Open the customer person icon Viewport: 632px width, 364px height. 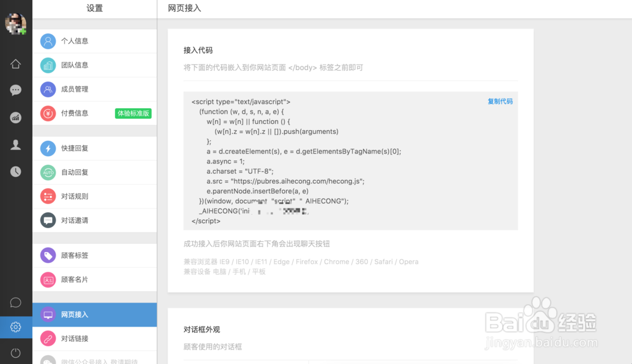16,145
